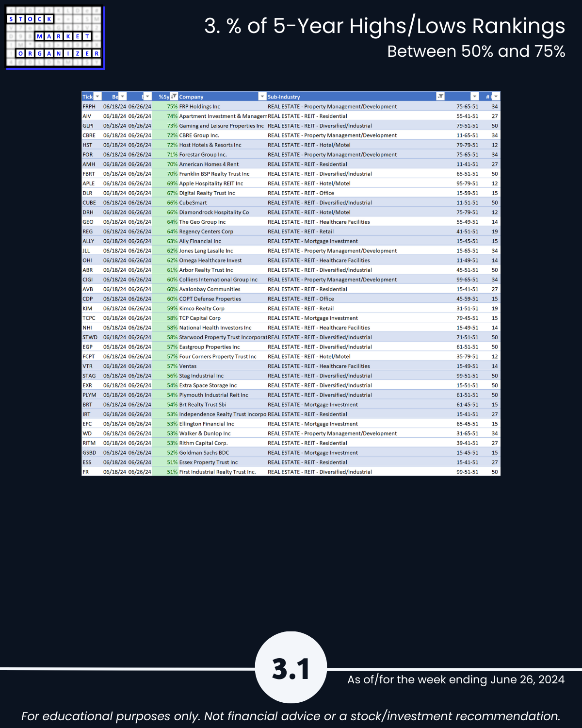Open the Tick column filter dropdown
Image resolution: width=582 pixels, height=728 pixels.
(97, 97)
